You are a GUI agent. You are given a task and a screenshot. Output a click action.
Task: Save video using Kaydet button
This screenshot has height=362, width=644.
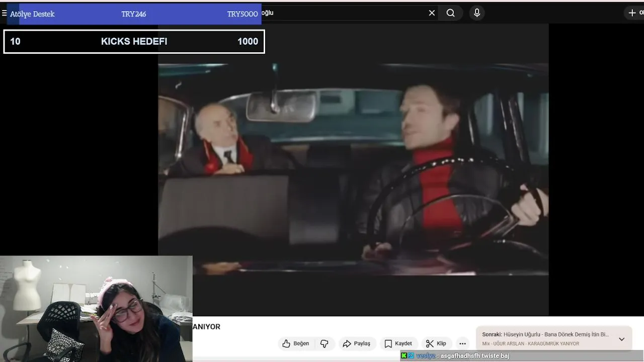(x=398, y=344)
